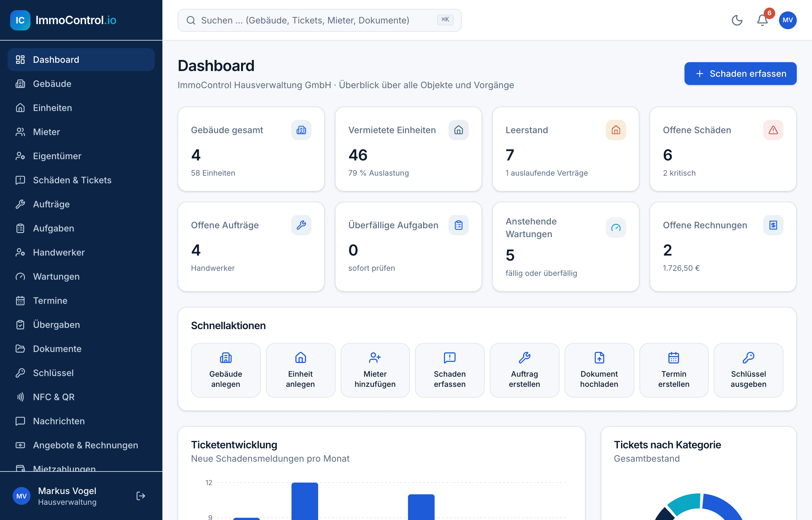Click the MV avatar beside Markus Vogel

pyautogui.click(x=21, y=496)
